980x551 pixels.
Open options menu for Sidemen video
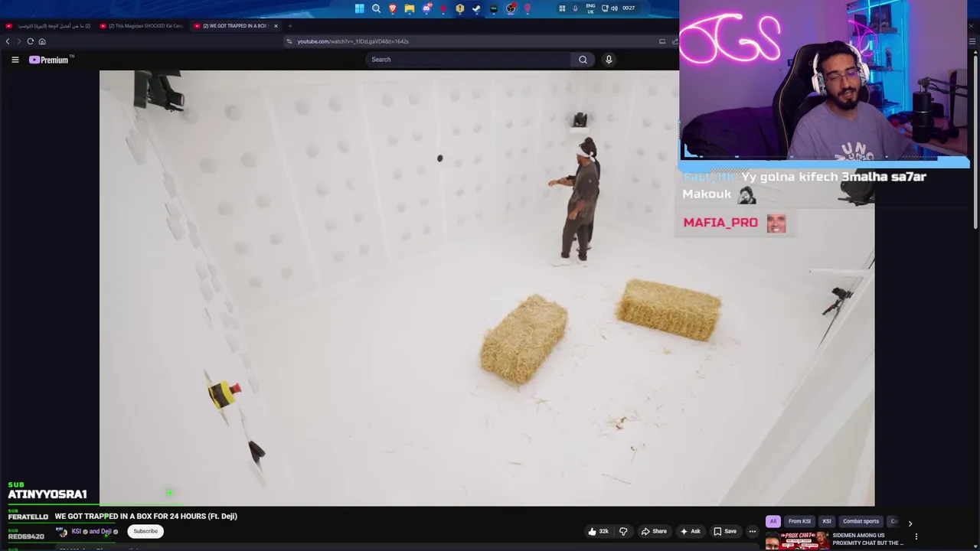(x=916, y=536)
